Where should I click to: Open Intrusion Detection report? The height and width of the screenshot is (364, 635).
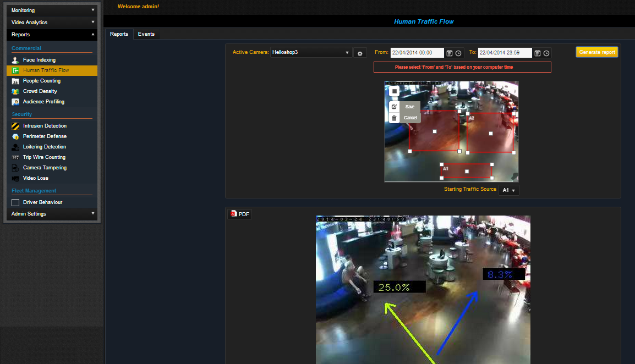click(45, 126)
